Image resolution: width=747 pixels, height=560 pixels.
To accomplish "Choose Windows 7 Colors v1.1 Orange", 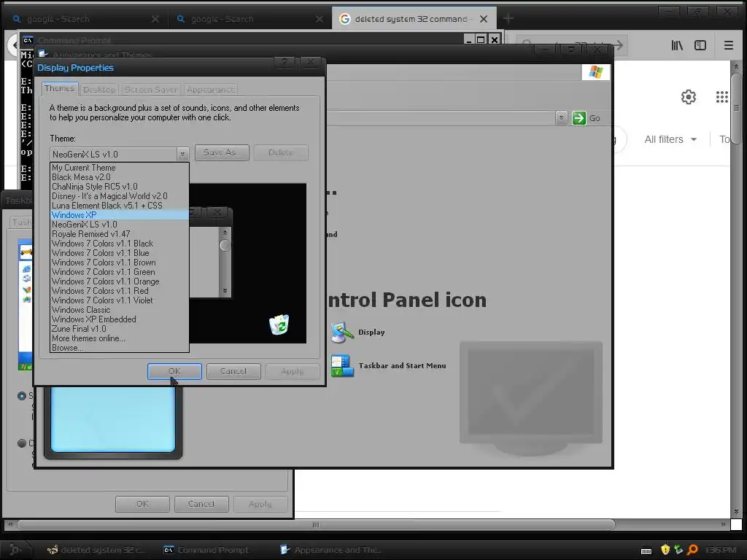I will tap(119, 281).
